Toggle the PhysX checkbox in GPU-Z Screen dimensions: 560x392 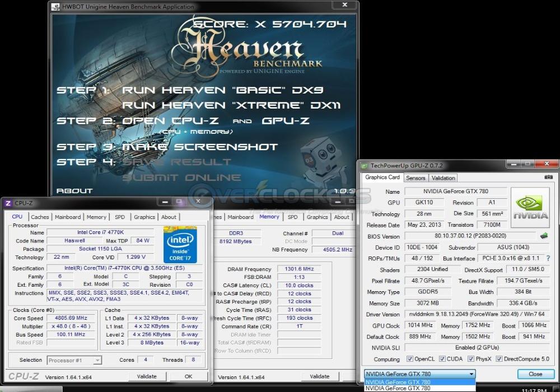tap(471, 359)
